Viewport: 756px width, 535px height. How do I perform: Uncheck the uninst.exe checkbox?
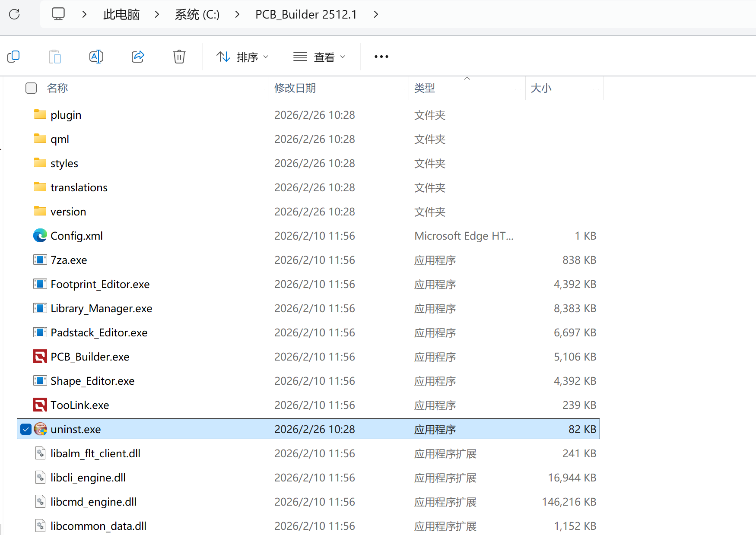(26, 429)
